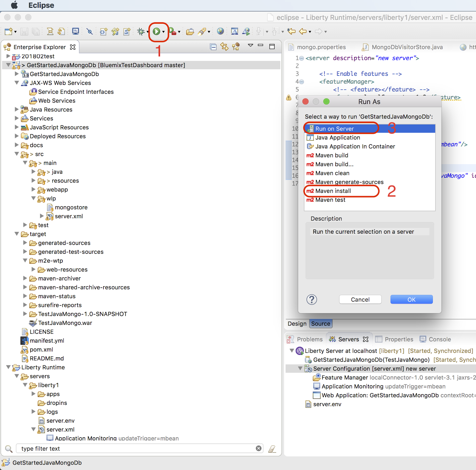This screenshot has height=470, width=476.
Task: Close the Enterprise Explorer view tab
Action: point(73,47)
